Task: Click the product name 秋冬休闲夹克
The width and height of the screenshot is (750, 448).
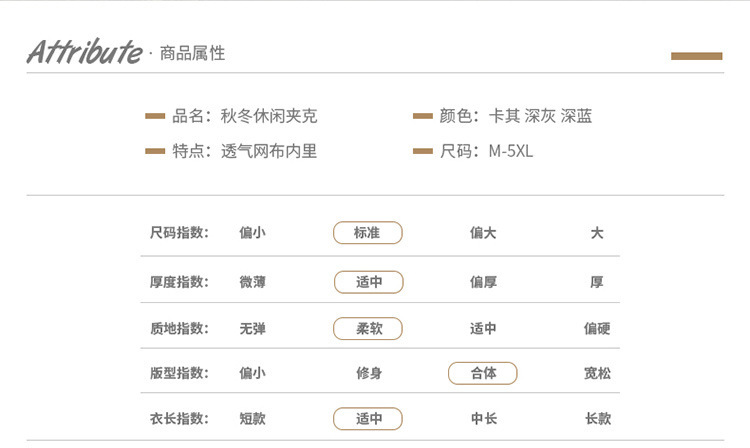Action: 269,117
